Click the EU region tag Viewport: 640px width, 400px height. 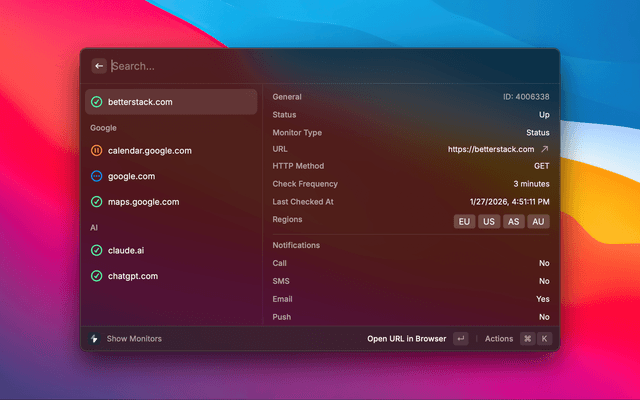click(x=464, y=221)
